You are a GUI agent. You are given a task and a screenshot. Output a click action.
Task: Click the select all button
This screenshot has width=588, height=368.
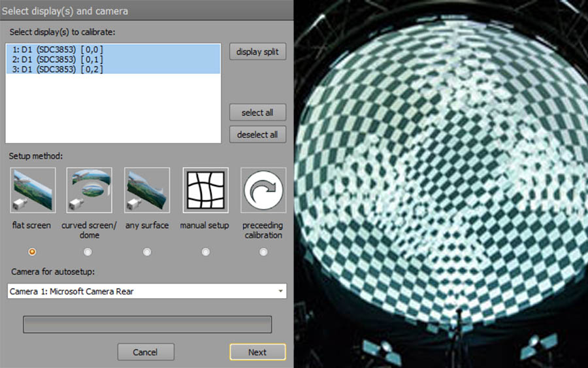pyautogui.click(x=257, y=112)
